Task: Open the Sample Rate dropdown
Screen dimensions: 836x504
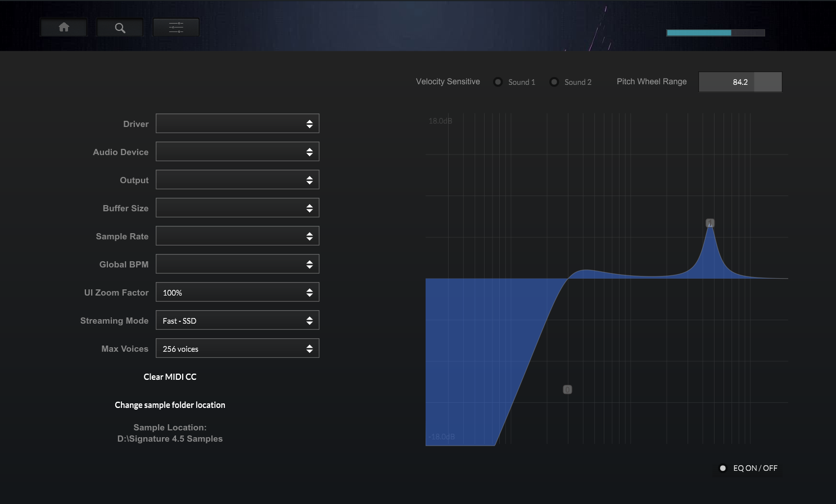Action: pos(237,236)
